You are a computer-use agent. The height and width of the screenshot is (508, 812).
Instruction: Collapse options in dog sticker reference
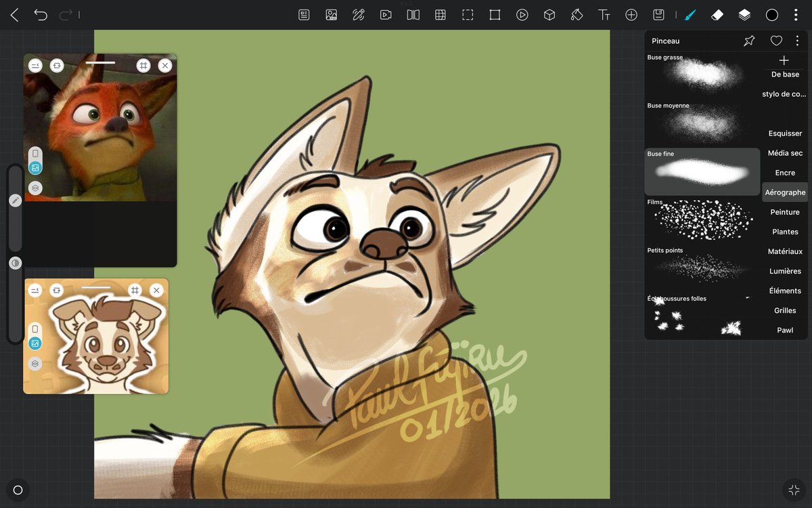35,291
